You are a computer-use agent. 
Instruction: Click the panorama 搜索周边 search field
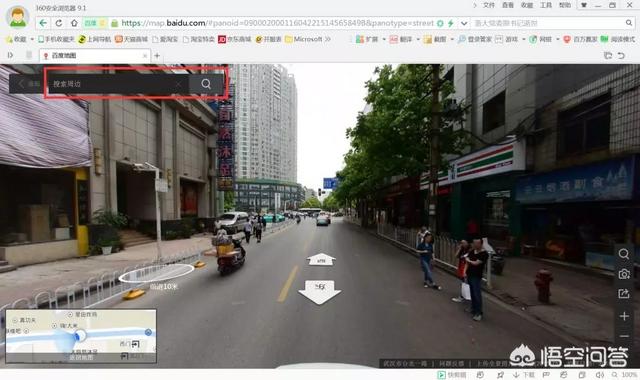118,84
